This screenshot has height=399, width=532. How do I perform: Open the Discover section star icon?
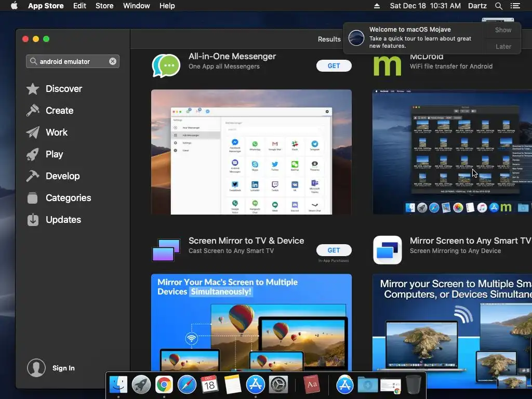click(33, 89)
